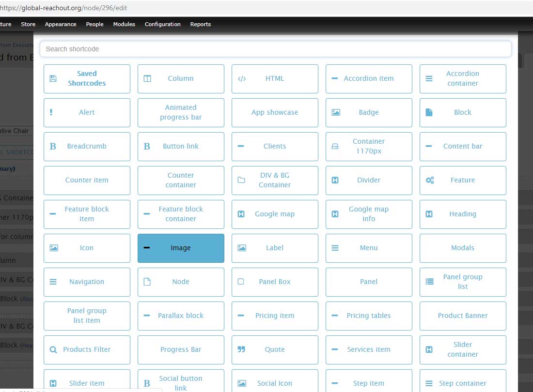Click the Menu hamburger icon

coord(335,248)
